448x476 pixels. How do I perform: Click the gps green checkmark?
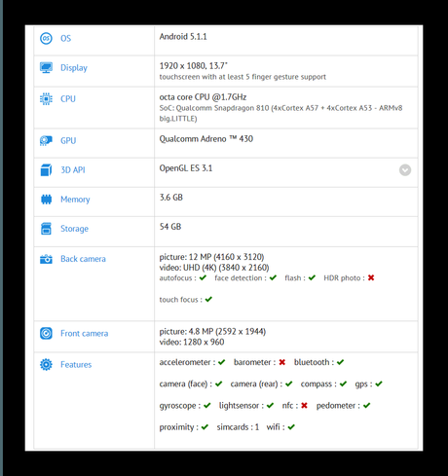click(379, 384)
